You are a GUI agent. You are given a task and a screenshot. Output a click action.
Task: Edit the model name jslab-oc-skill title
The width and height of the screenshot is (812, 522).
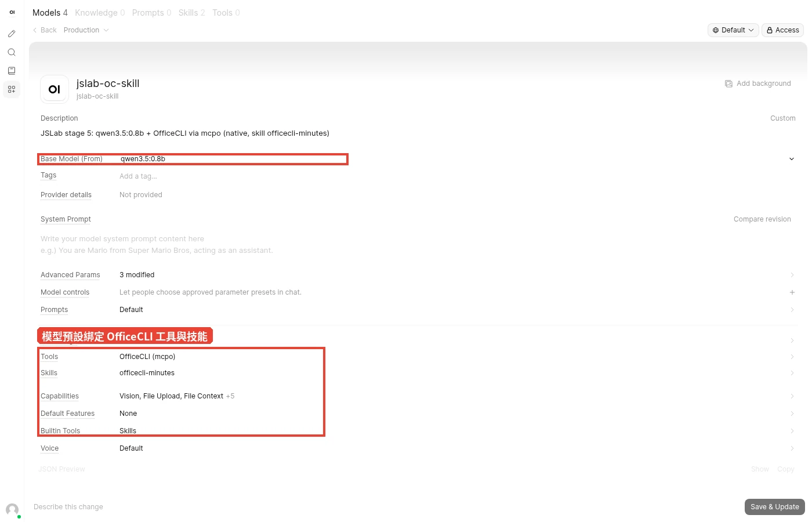coord(108,84)
